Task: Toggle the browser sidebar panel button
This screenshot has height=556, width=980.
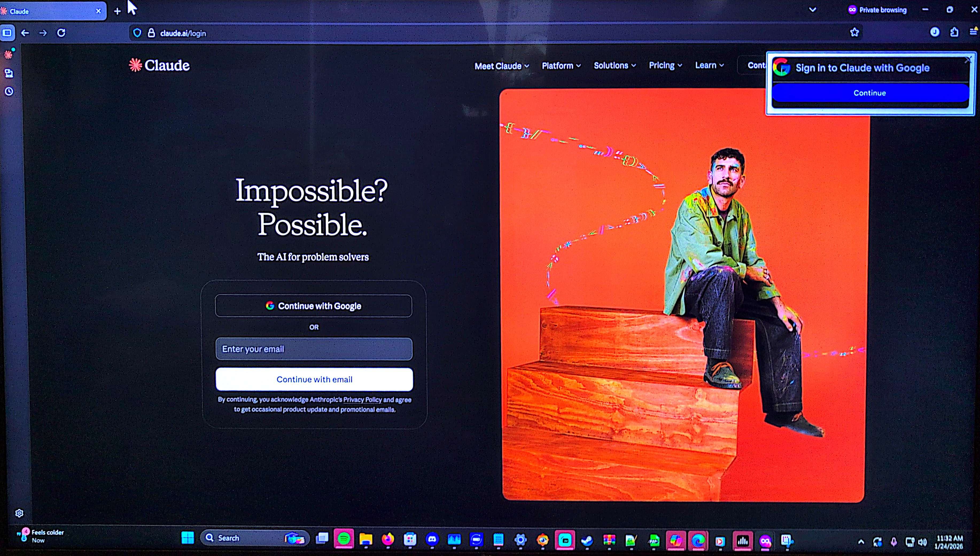Action: [x=7, y=33]
